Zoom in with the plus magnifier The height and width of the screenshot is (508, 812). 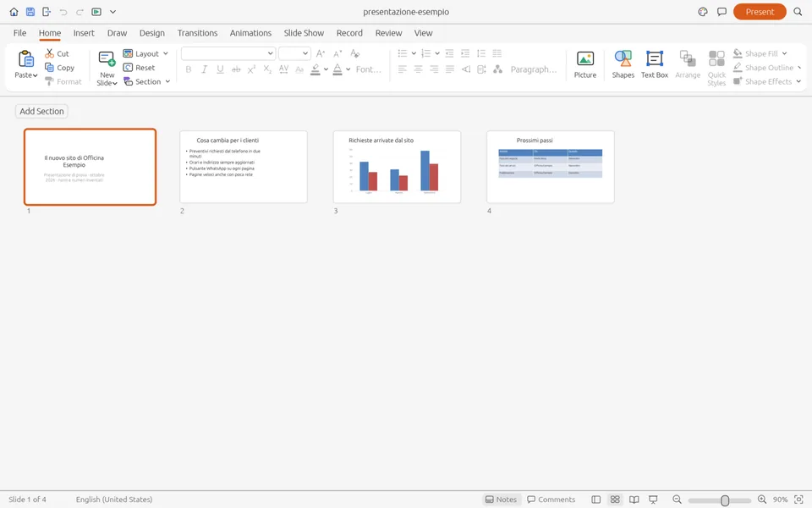(762, 500)
